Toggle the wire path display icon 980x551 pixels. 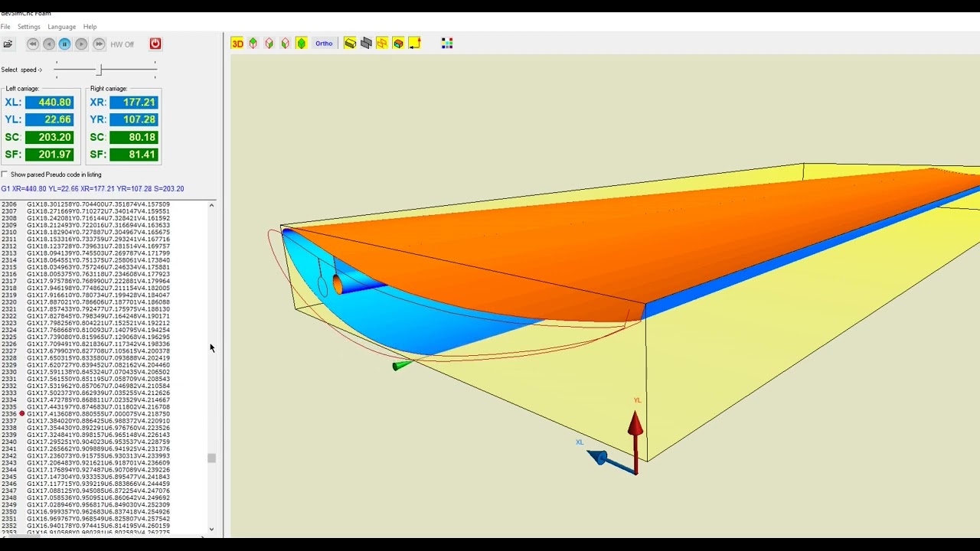tap(382, 44)
